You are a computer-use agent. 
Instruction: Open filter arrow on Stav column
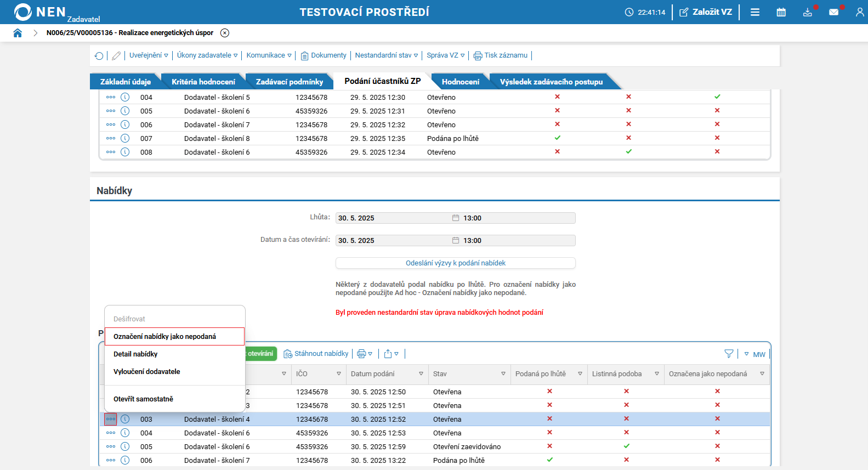tap(503, 374)
